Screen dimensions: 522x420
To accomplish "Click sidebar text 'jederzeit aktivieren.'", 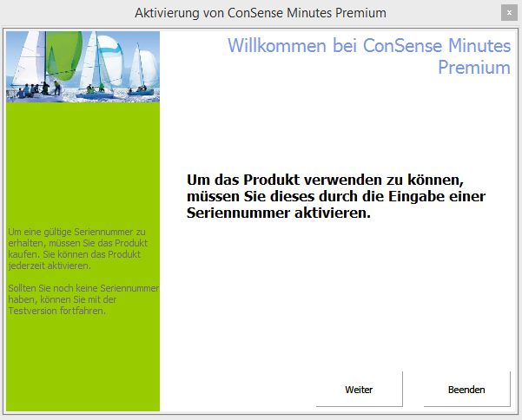I will [49, 266].
